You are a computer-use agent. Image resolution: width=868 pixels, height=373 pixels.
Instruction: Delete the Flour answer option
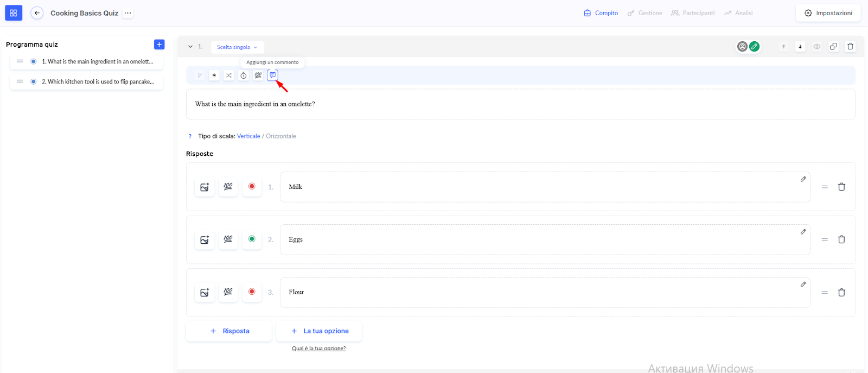point(841,292)
